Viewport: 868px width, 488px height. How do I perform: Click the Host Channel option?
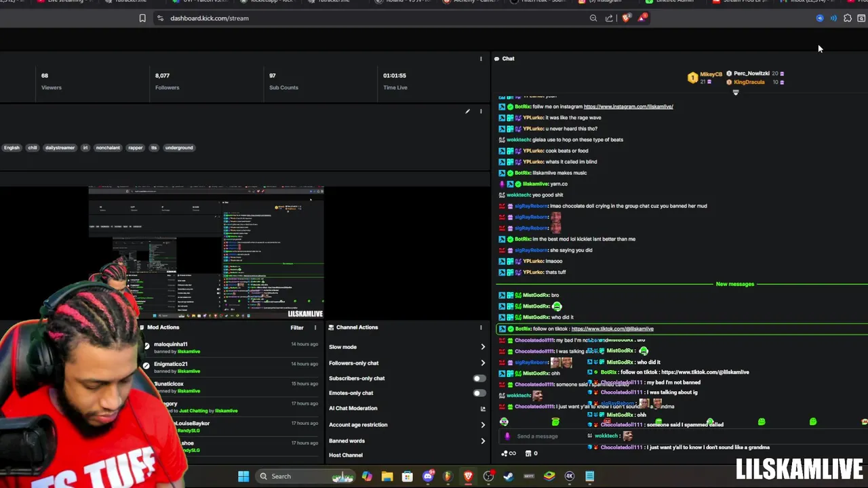[x=346, y=455]
